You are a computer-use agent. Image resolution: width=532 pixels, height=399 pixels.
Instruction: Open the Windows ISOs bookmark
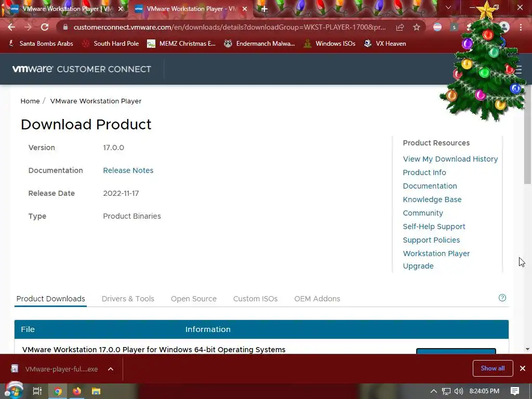coord(329,44)
